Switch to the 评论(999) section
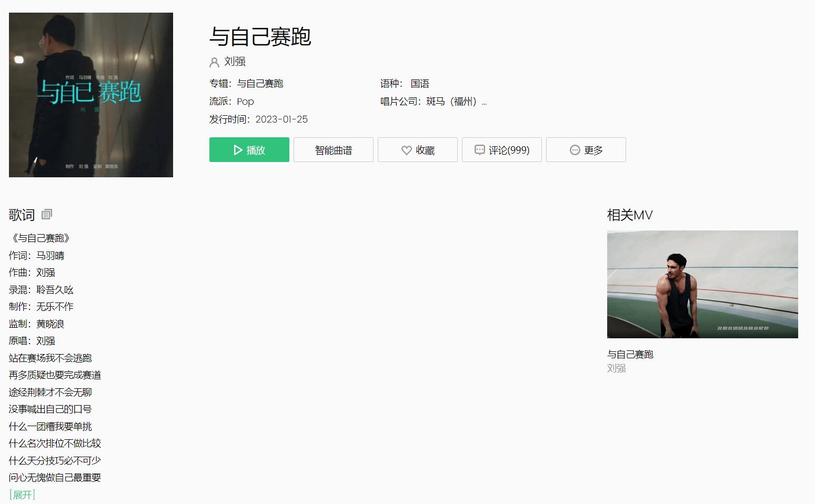The image size is (815, 504). coord(501,150)
